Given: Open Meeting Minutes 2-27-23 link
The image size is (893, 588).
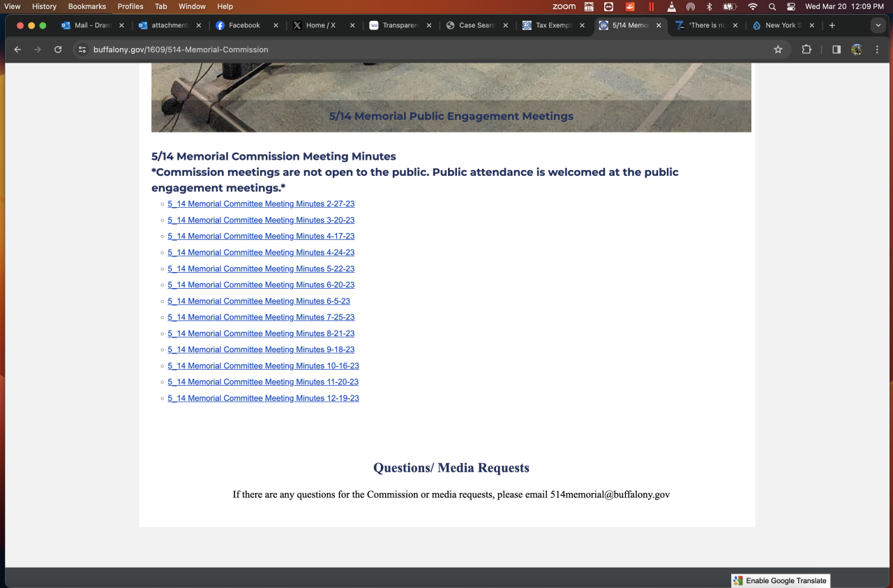Looking at the screenshot, I should click(261, 204).
